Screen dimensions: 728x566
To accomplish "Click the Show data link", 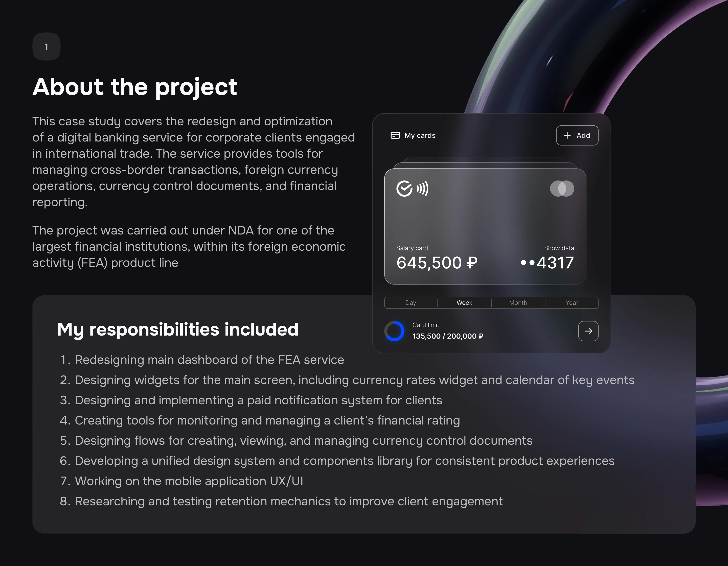I will pos(559,248).
